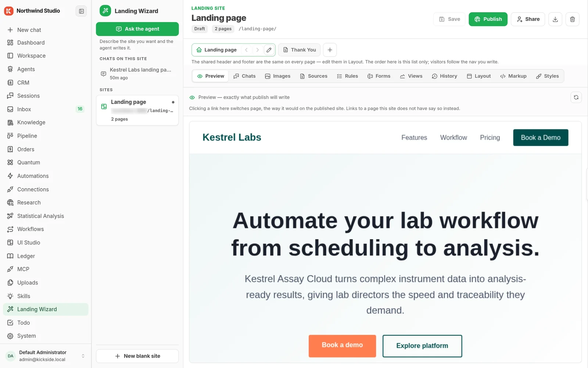This screenshot has width=588, height=368.
Task: Open Agents in sidebar
Action: (46, 69)
